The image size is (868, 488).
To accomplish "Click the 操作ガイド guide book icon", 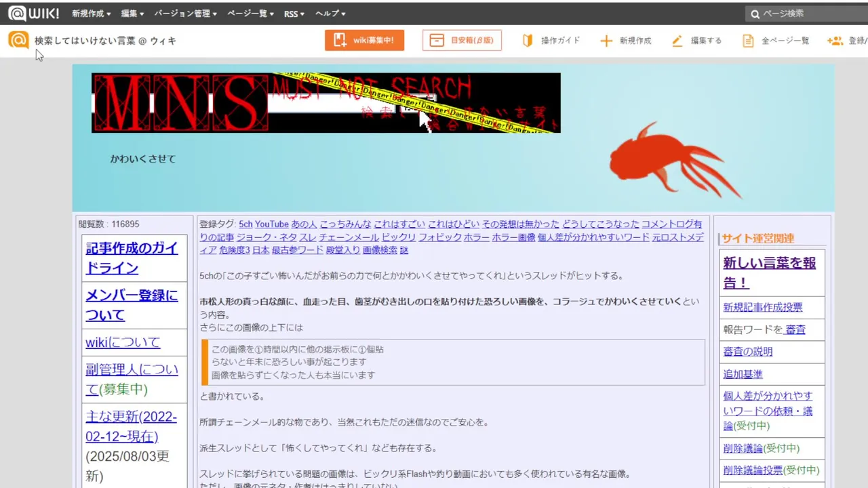I will (x=527, y=41).
